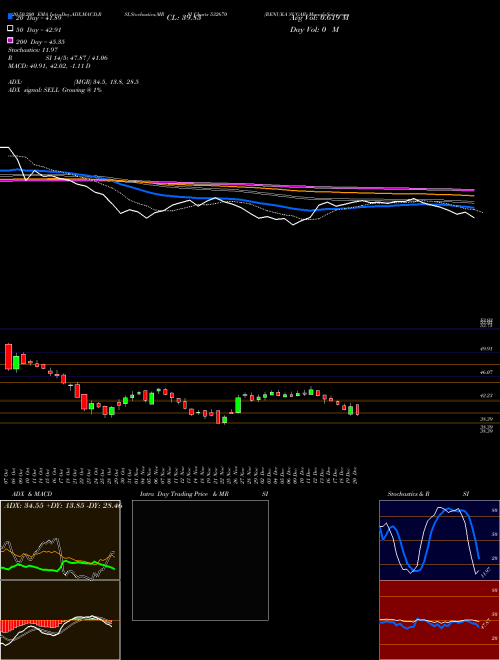Click the 'Stochastics: 11.97' readout
The image size is (500, 660).
click(33, 50)
